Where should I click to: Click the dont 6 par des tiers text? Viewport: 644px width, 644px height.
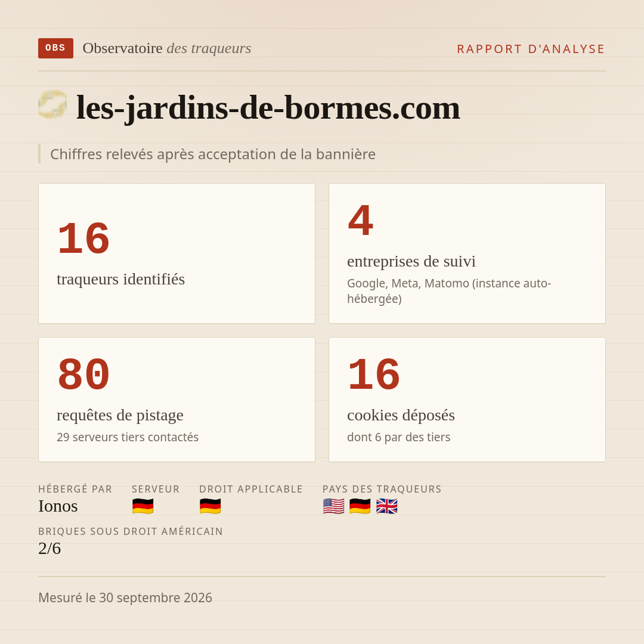[x=398, y=437]
